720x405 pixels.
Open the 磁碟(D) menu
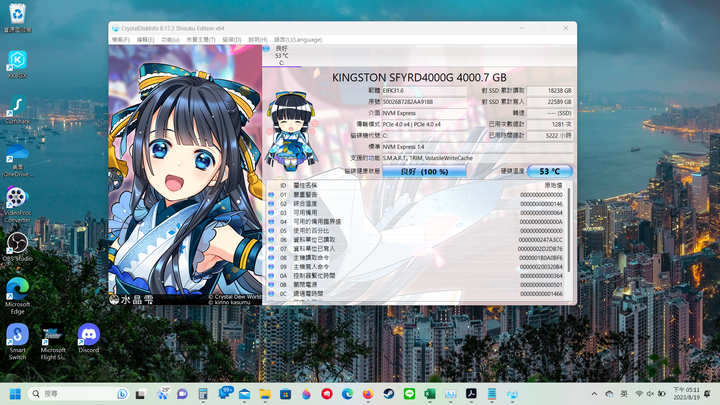click(232, 40)
